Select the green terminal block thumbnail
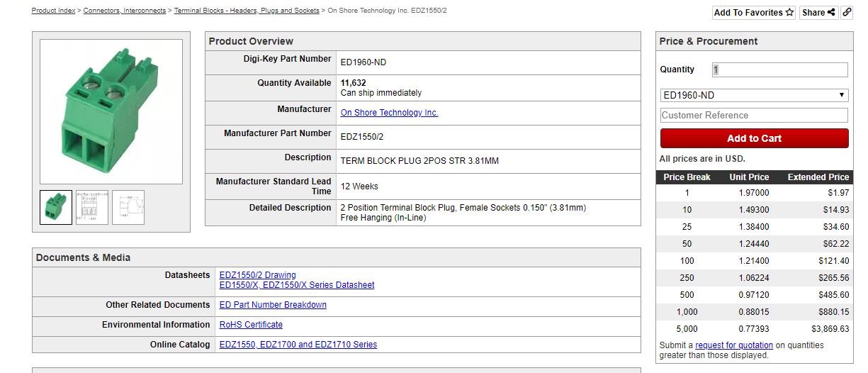 (x=56, y=207)
